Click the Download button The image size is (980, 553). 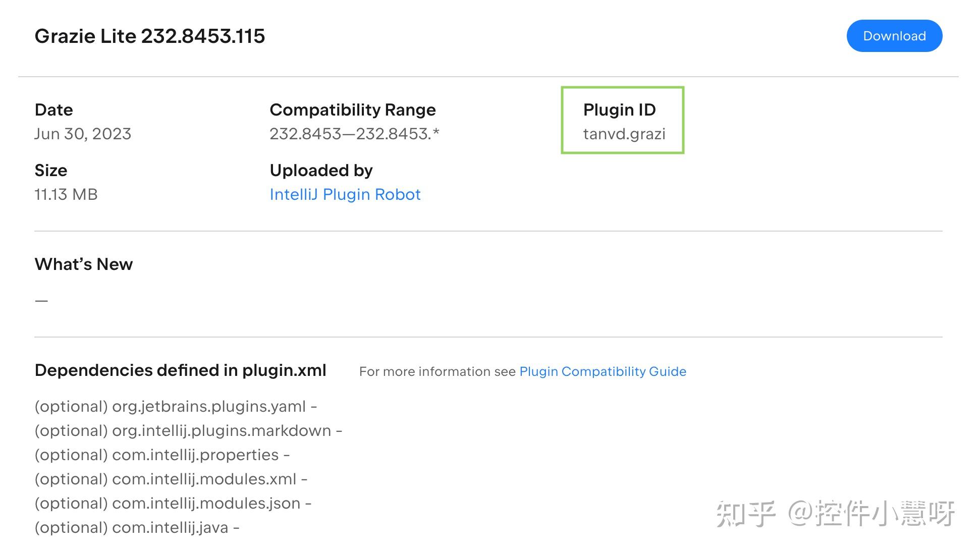pyautogui.click(x=894, y=36)
